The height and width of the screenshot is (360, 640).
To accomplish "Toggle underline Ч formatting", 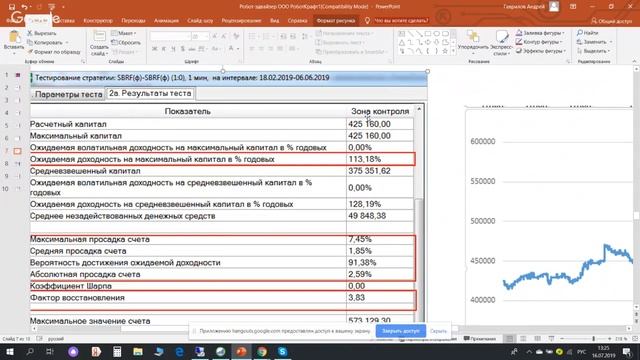I will (173, 49).
